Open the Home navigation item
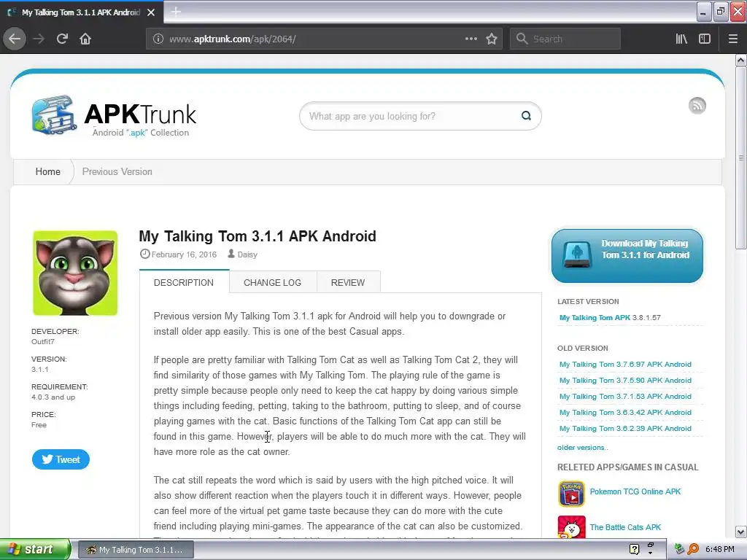This screenshot has height=560, width=747. coord(47,171)
